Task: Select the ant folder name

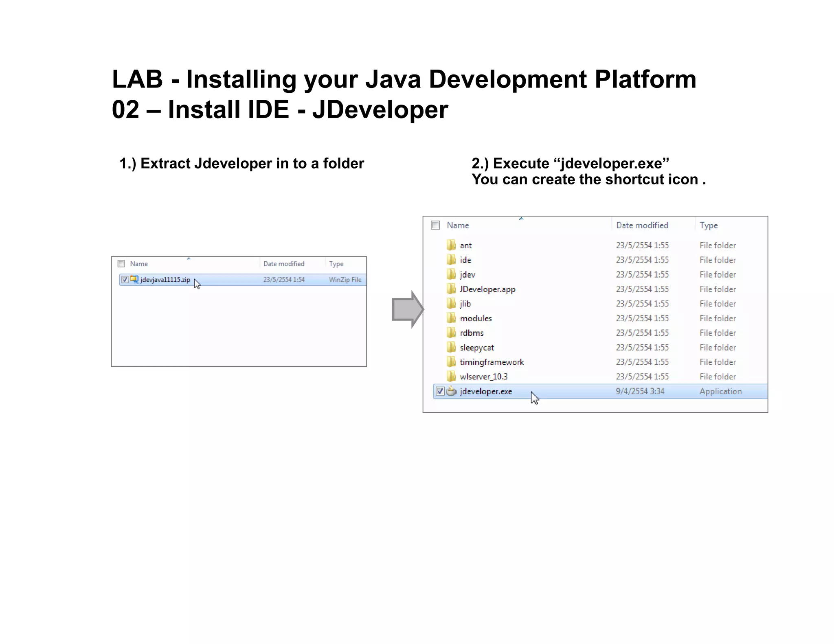Action: (x=466, y=245)
